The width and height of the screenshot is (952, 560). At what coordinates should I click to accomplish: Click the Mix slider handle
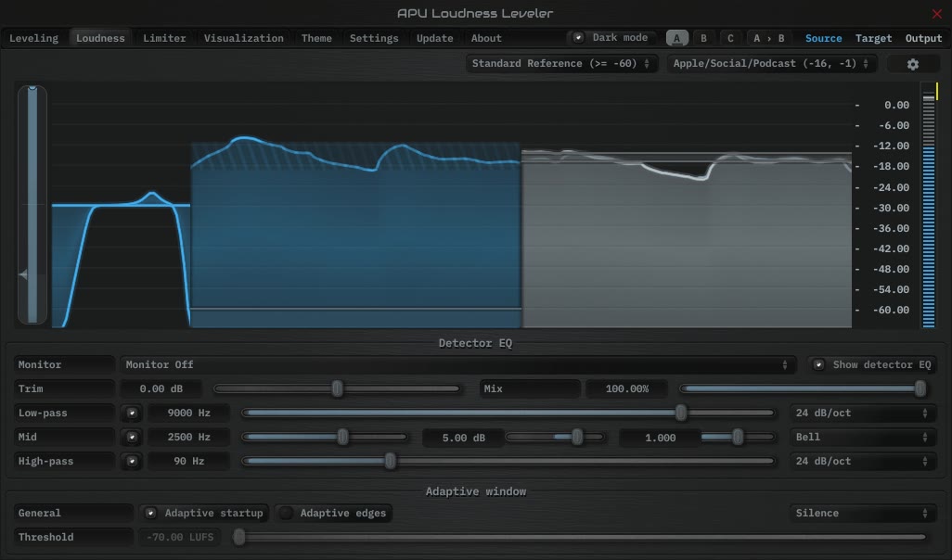(x=920, y=388)
